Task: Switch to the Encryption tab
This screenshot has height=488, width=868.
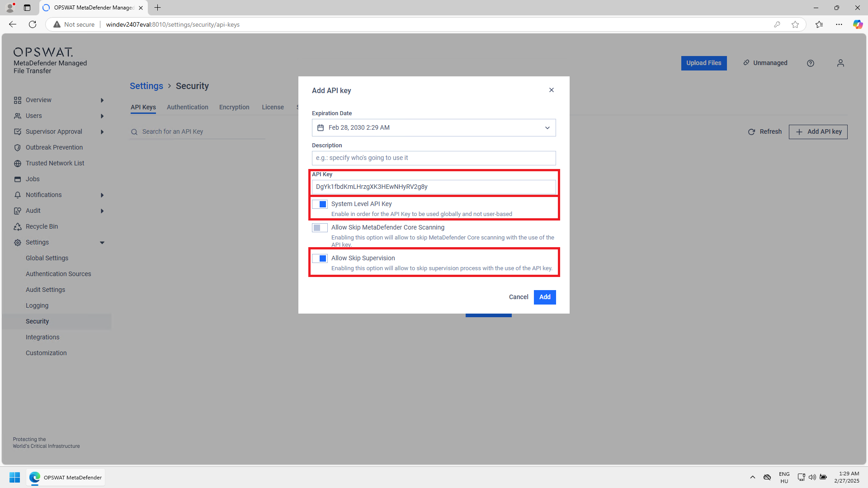Action: [x=234, y=107]
